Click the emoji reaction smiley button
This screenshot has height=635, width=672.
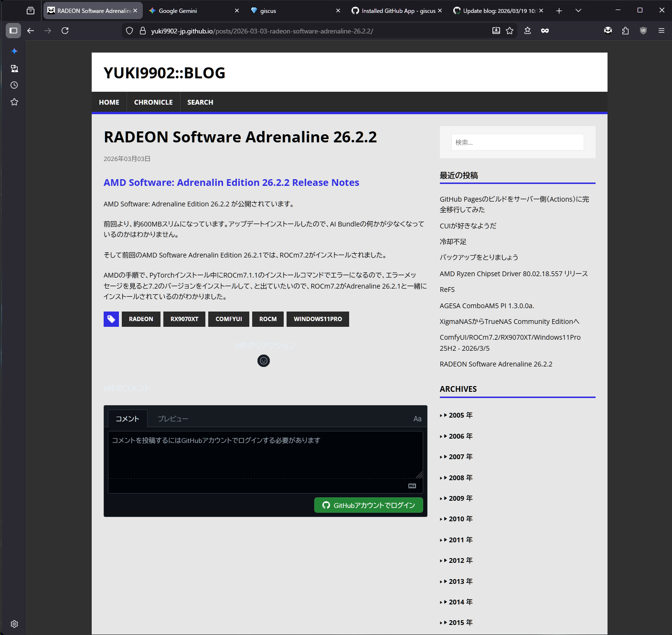click(264, 361)
